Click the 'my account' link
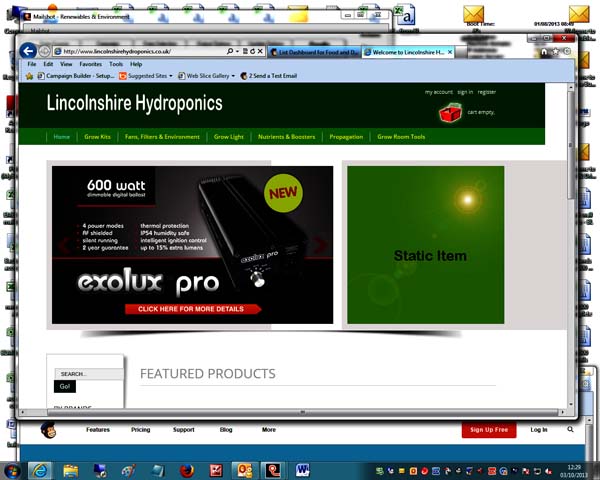Screen dimensions: 600x480 click(x=439, y=92)
